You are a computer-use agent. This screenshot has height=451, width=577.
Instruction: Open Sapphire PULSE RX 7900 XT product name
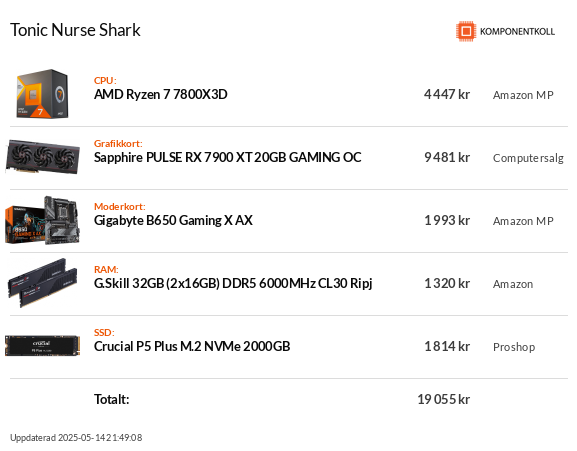(x=227, y=157)
